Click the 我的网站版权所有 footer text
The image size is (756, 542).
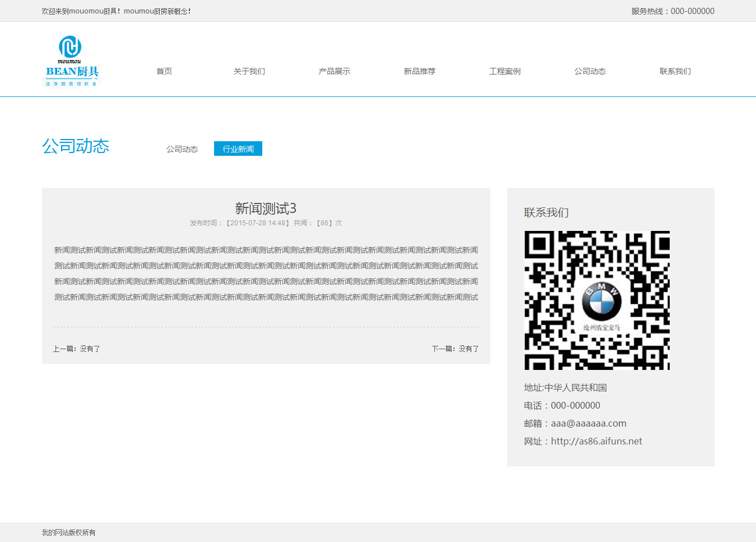click(68, 532)
